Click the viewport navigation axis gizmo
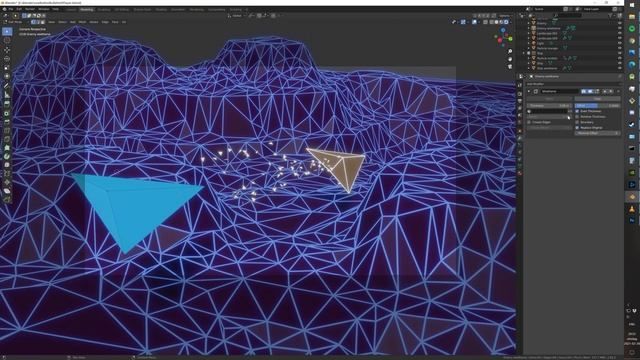 pos(504,38)
